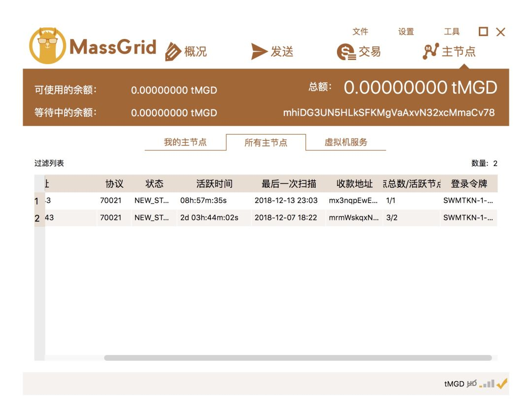Sort by the 协议 column header

pos(114,184)
